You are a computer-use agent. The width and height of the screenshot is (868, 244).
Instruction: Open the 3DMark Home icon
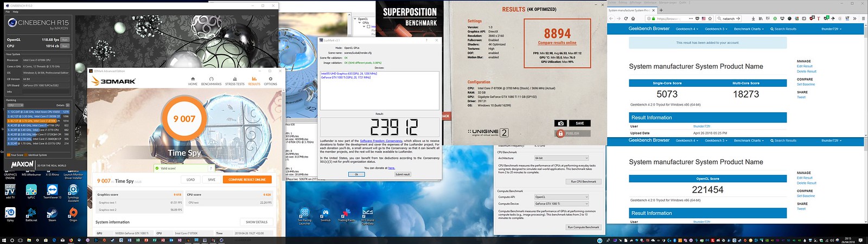(193, 81)
